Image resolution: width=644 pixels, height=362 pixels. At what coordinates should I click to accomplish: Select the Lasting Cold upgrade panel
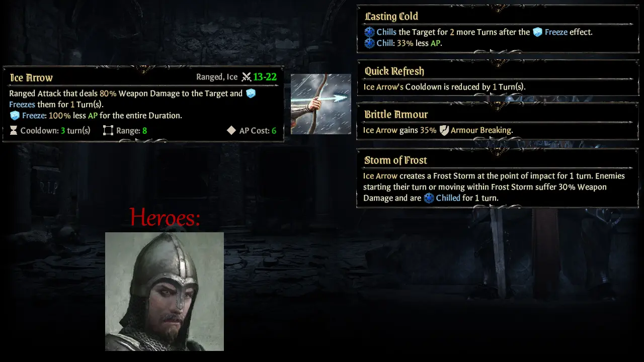point(498,29)
